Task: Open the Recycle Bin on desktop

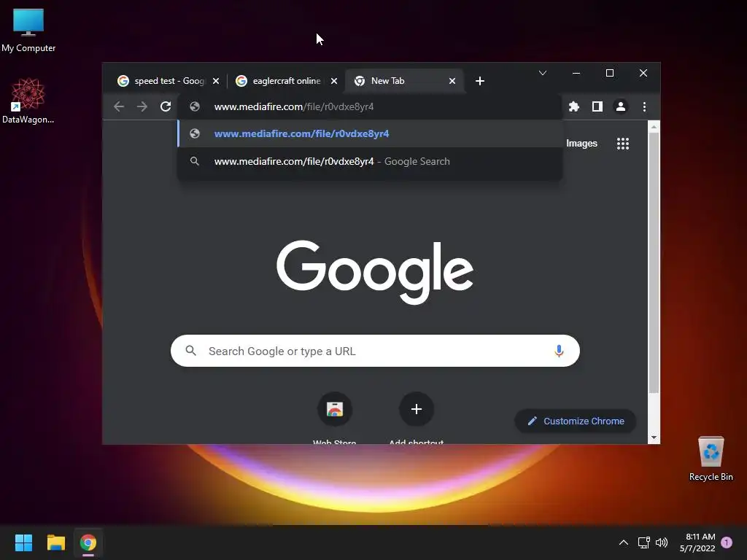Action: 711,458
